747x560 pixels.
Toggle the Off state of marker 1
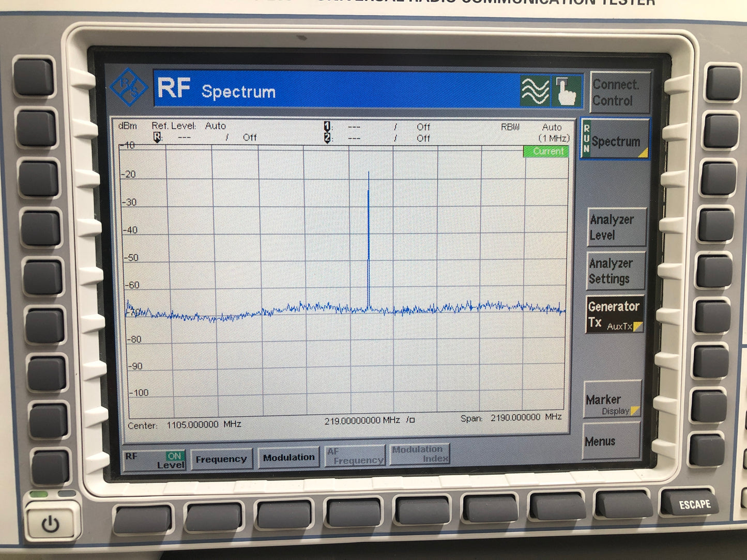(x=423, y=127)
